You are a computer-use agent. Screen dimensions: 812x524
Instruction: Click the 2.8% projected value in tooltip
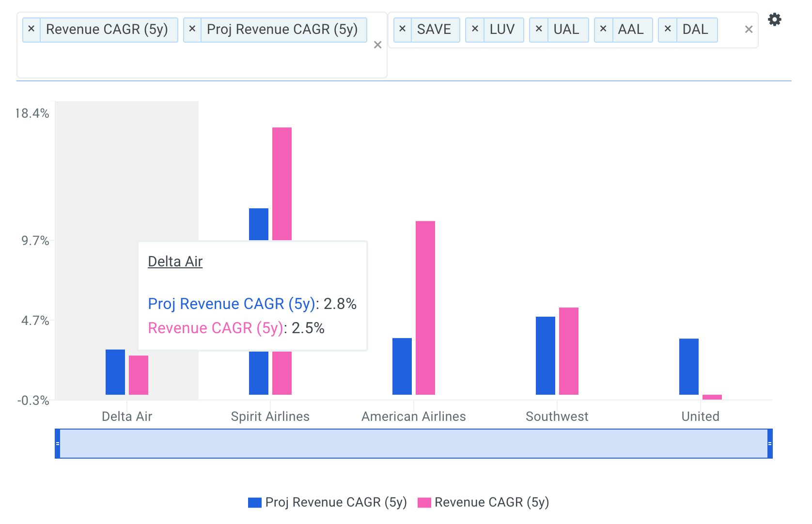pos(340,304)
